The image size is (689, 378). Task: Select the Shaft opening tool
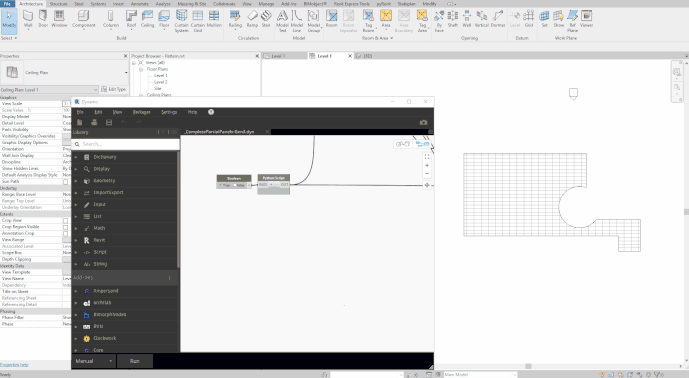(x=453, y=19)
